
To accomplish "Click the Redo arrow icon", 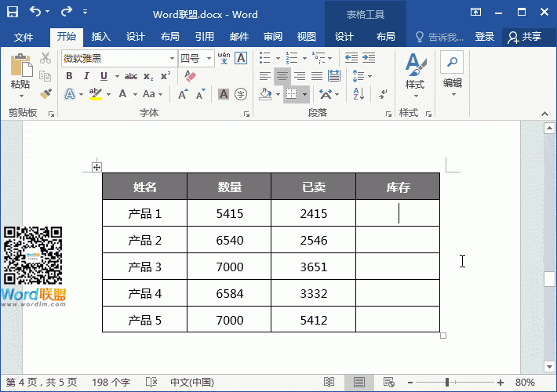I will 66,12.
